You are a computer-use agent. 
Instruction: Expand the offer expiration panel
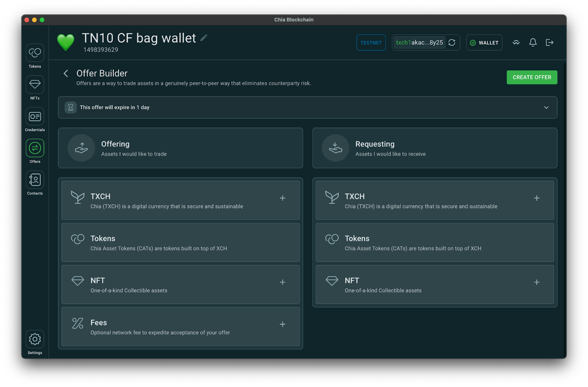tap(546, 107)
